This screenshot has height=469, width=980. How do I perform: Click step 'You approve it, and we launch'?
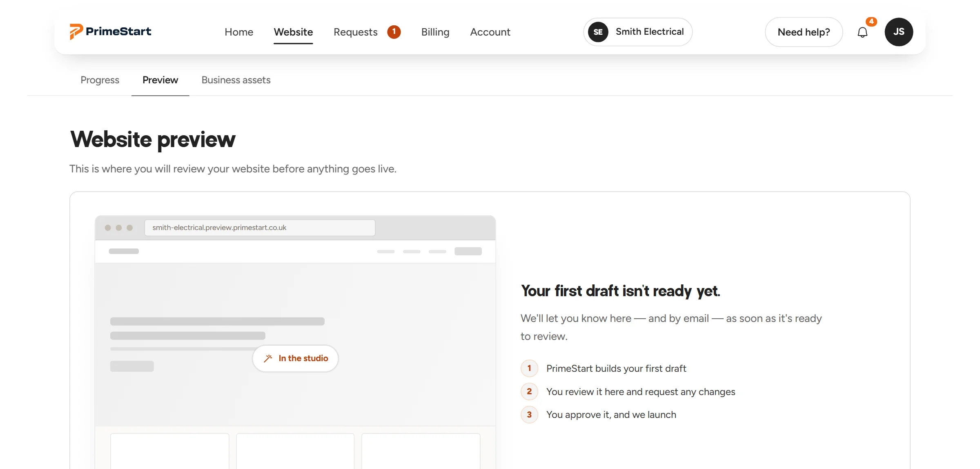(611, 415)
